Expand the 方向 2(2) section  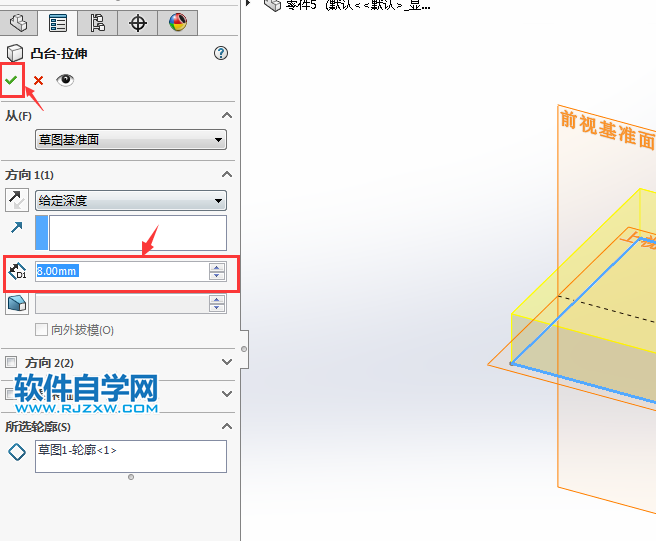(x=227, y=362)
